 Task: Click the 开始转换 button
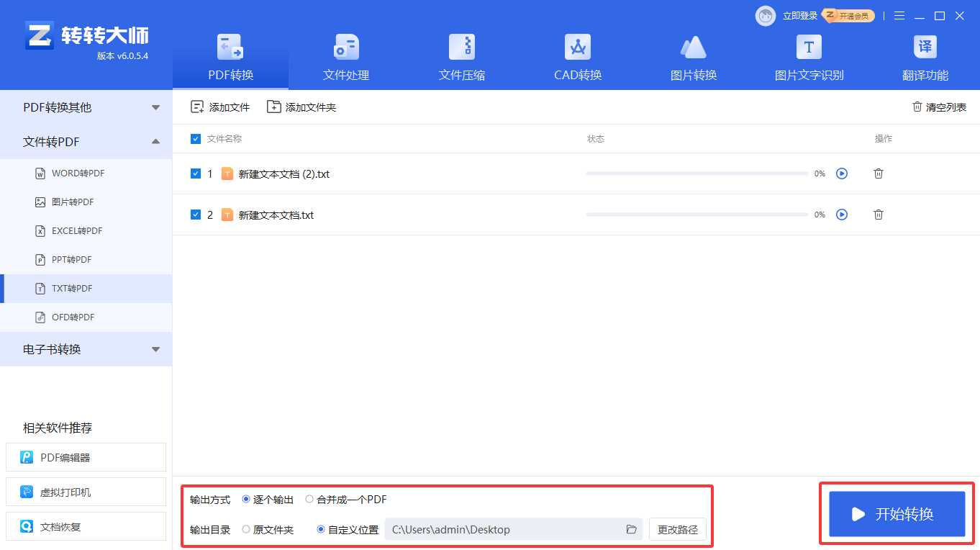click(897, 514)
